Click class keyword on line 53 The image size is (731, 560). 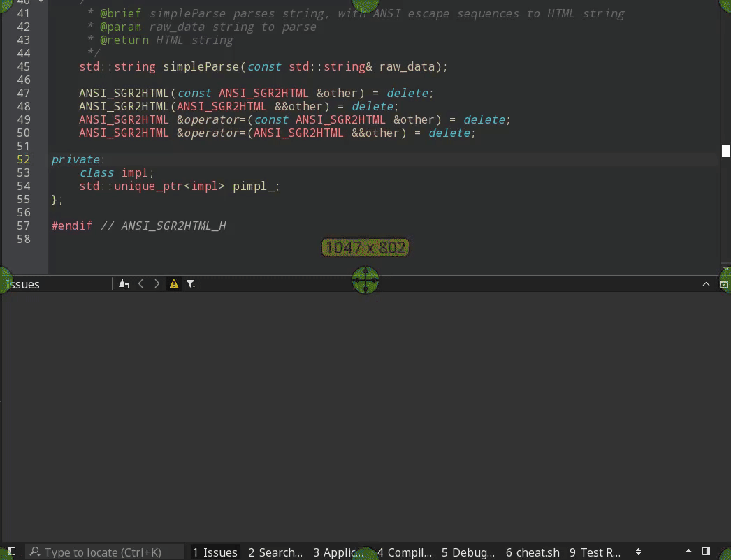pos(96,173)
